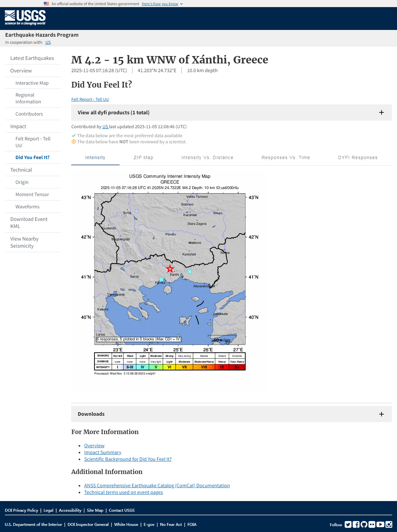The image size is (397, 532).
Task: Open Scientific Background for Did You Feel It?
Action: pos(128,459)
